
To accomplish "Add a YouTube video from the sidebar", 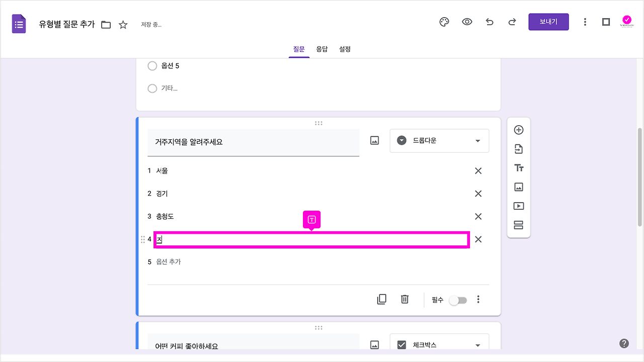I will point(518,206).
